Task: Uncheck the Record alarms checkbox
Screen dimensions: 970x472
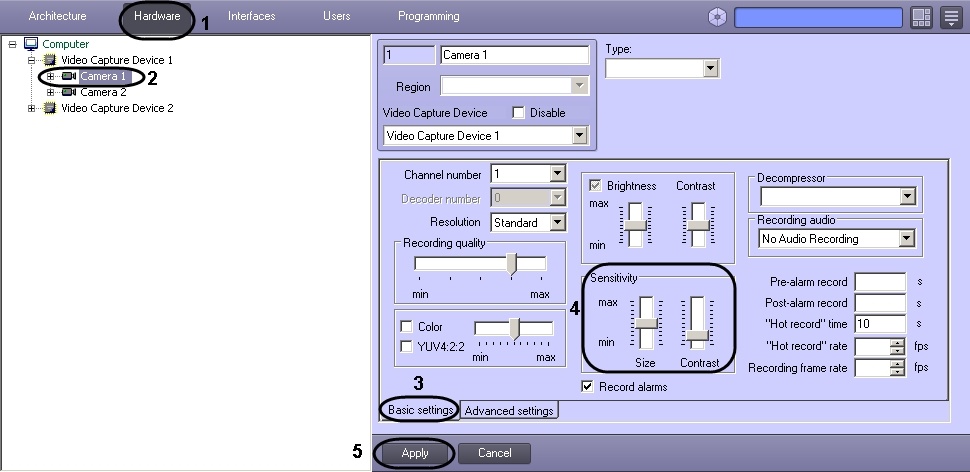Action: click(x=587, y=387)
